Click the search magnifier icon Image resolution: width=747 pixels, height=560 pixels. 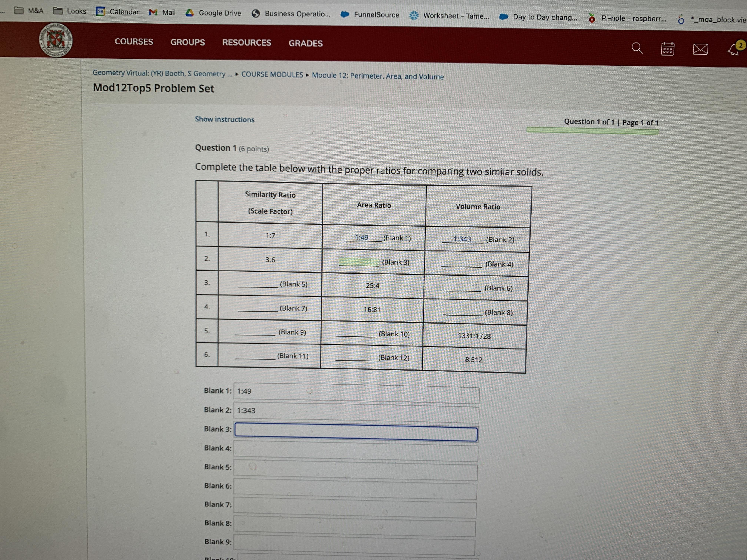[x=637, y=48]
